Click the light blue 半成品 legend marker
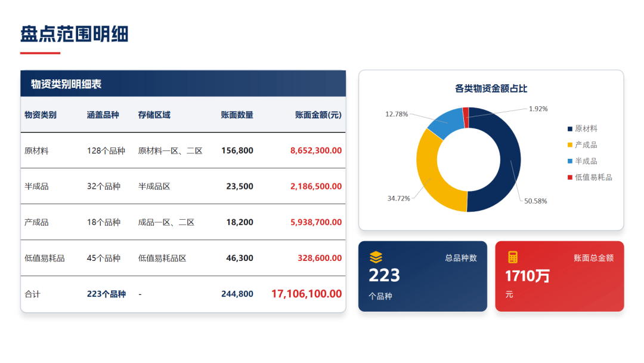644x363 pixels. pos(569,161)
